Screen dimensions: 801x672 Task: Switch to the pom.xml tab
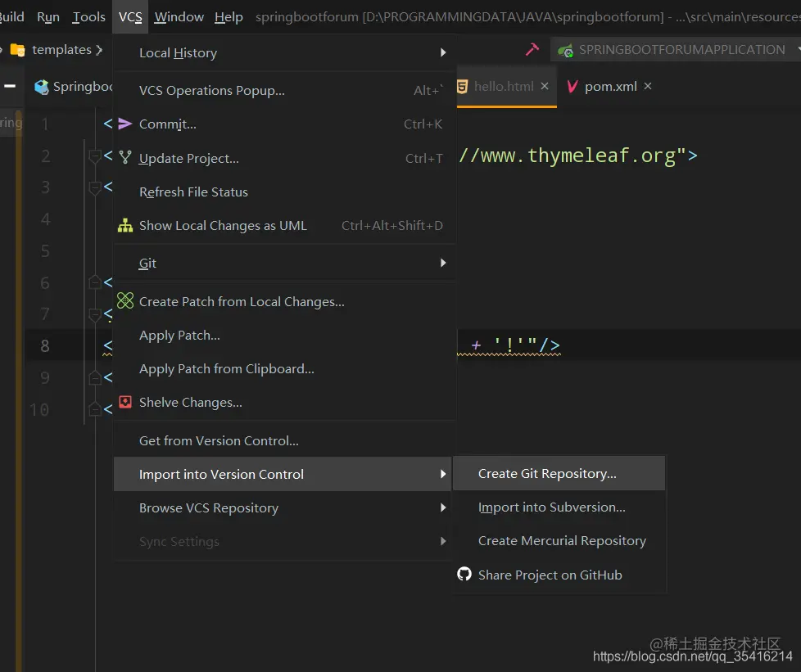point(611,86)
